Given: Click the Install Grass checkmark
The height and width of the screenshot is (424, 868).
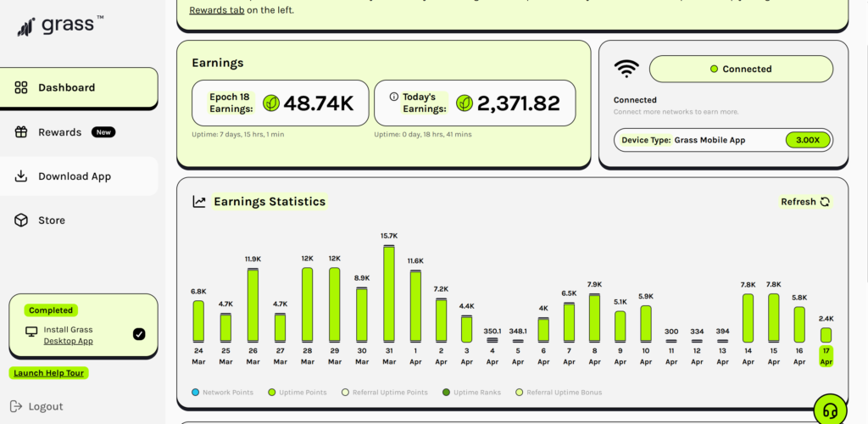Looking at the screenshot, I should [139, 334].
